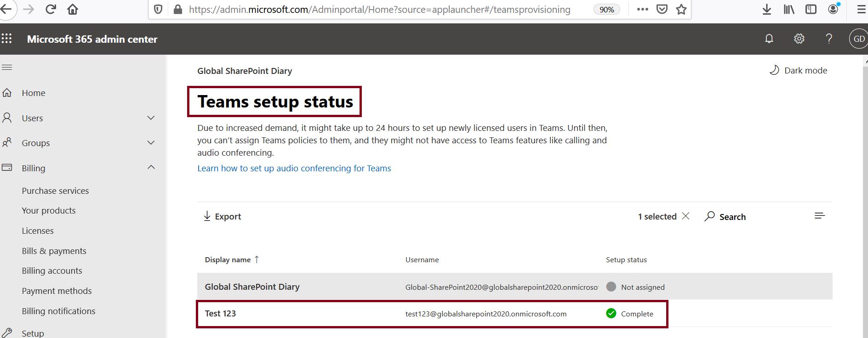868x338 pixels.
Task: Open browser page actions ellipsis
Action: coord(643,9)
